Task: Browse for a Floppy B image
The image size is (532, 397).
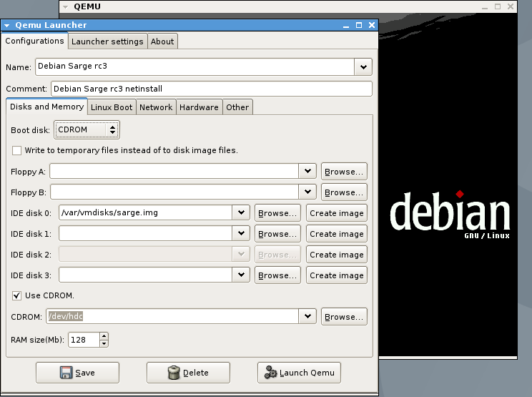Action: click(344, 192)
